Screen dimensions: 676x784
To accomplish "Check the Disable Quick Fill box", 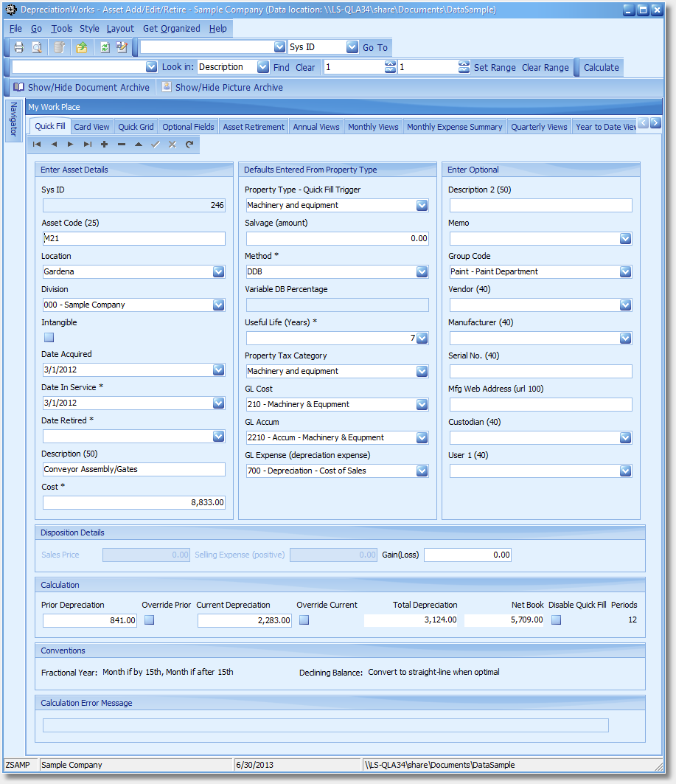I will coord(556,620).
